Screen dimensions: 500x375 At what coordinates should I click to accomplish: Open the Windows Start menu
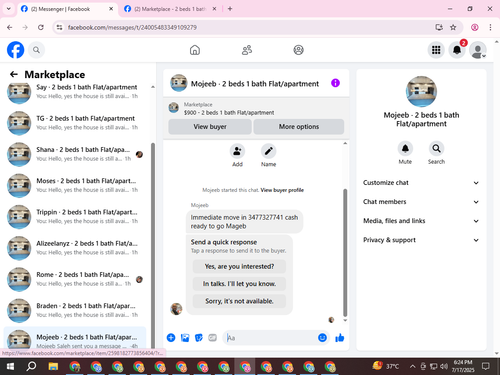(10, 367)
